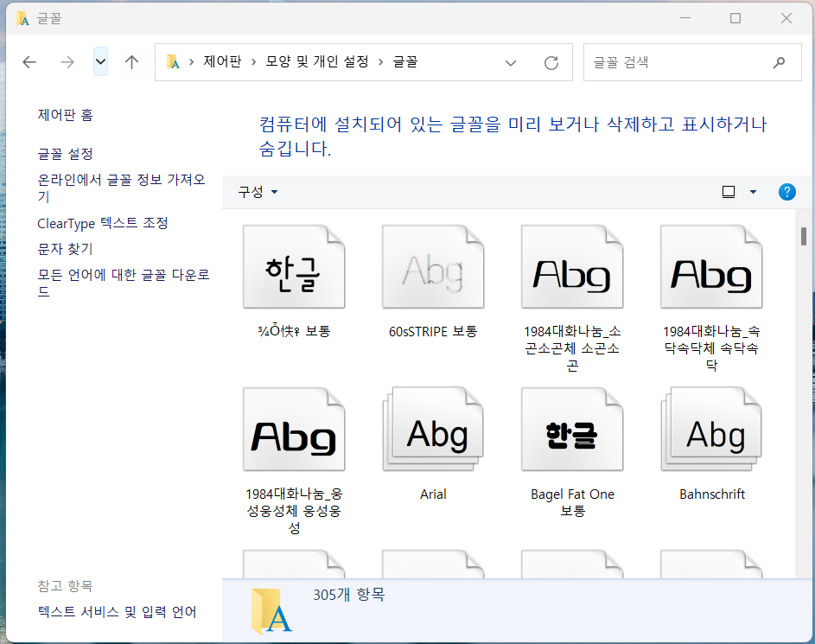Screen dimensions: 815x644
Task: Open help with the blue question icon
Action: click(787, 192)
